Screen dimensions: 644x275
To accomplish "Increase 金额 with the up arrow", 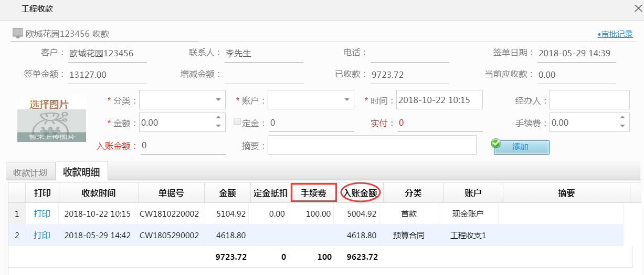I will click(x=219, y=118).
